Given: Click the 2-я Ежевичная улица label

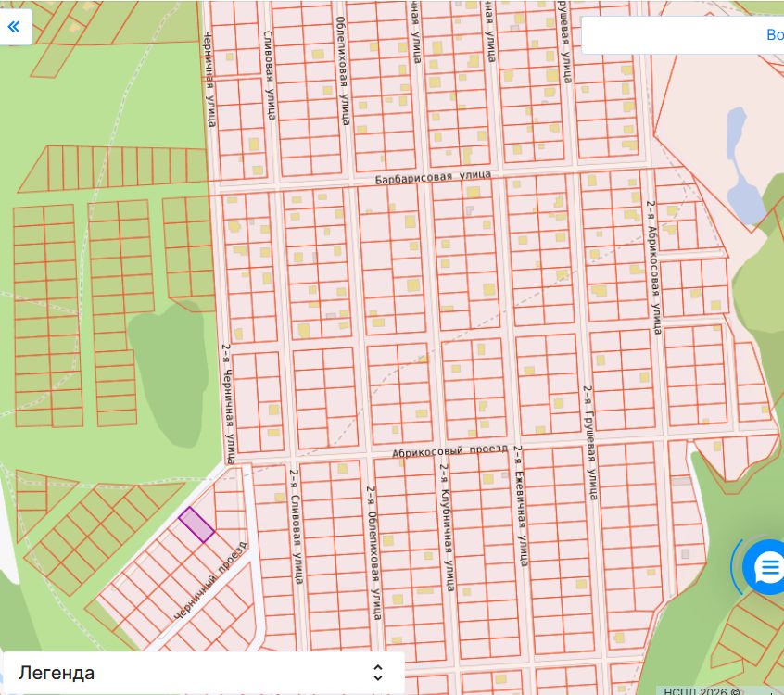Looking at the screenshot, I should click(x=521, y=506).
